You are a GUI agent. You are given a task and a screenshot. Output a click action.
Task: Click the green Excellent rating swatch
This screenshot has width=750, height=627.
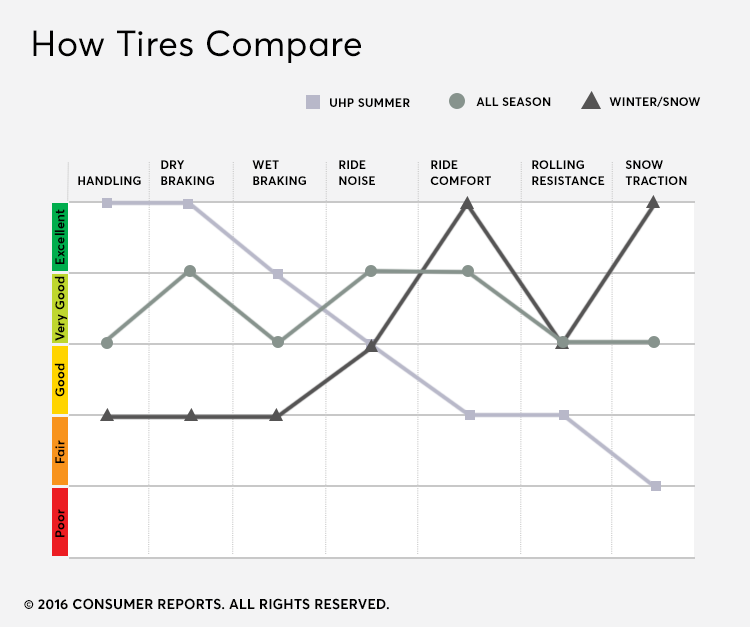[x=60, y=237]
